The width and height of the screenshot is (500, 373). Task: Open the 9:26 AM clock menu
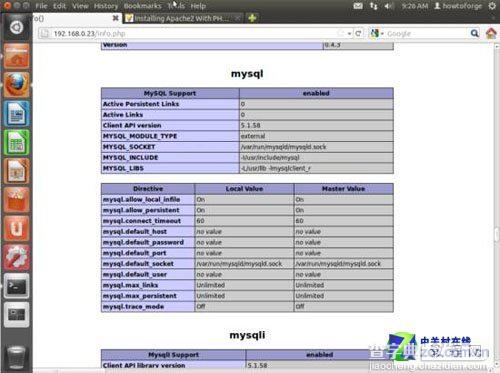pos(414,6)
